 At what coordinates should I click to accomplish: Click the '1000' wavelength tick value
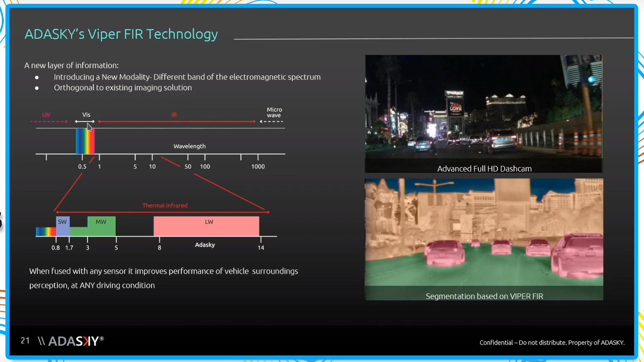click(x=258, y=167)
